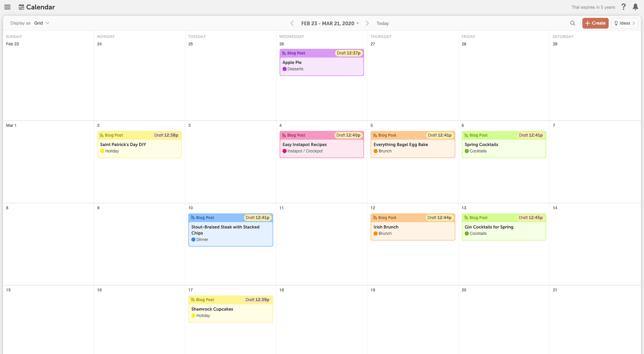Click Draft 12:40p status on Easy Instapot Recipes
The height and width of the screenshot is (354, 644).
(x=348, y=135)
